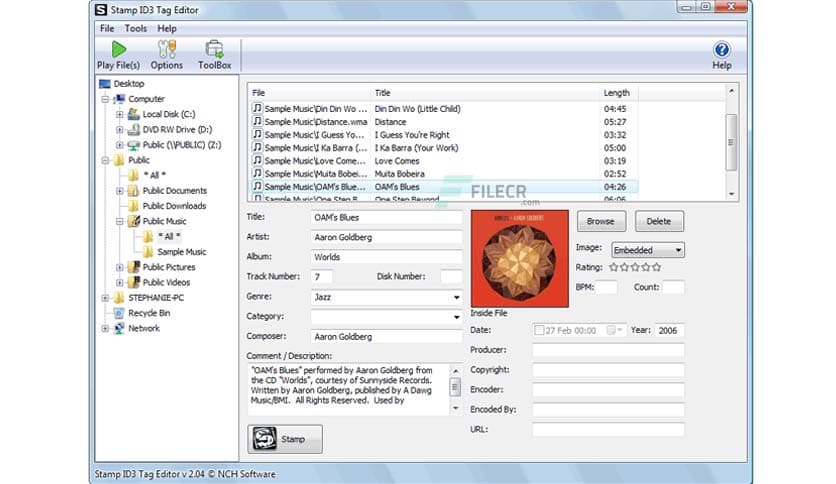This screenshot has width=836, height=484.
Task: Click the Browse button for album art
Action: [601, 221]
